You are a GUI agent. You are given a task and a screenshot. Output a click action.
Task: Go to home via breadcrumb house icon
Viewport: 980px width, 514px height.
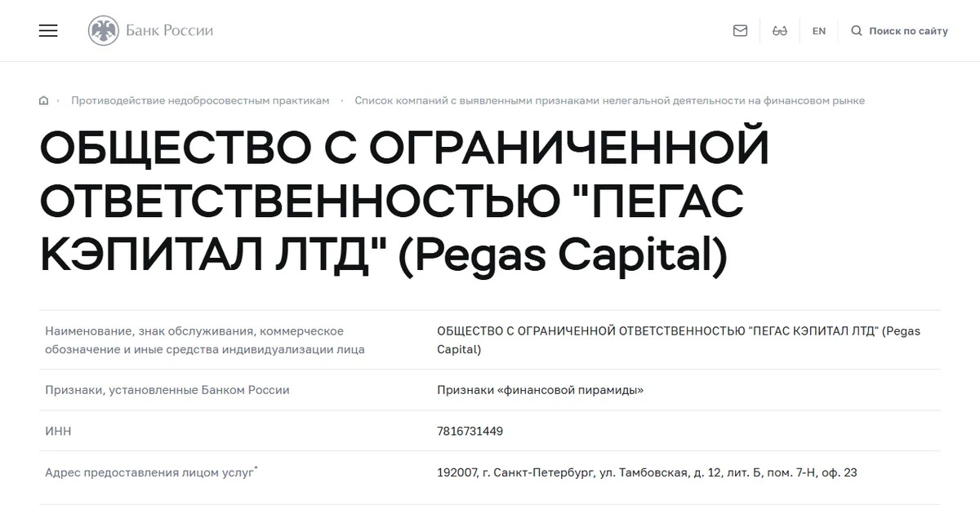[43, 100]
